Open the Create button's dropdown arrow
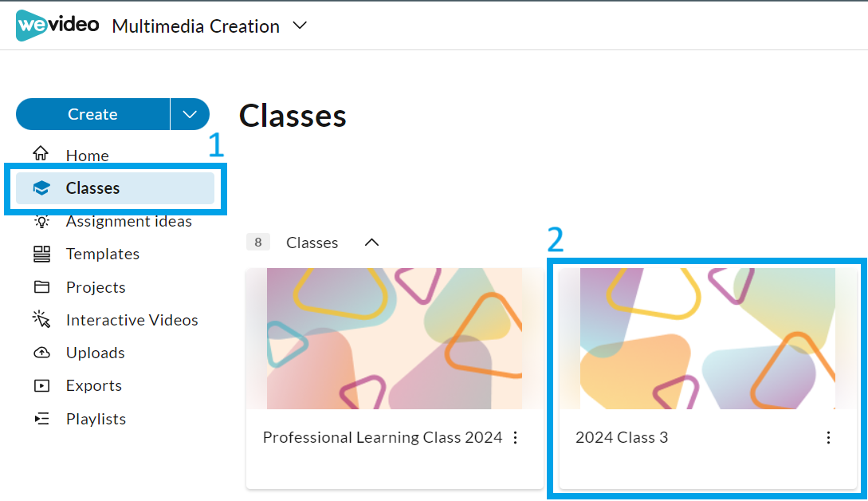Image resolution: width=868 pixels, height=501 pixels. 190,114
